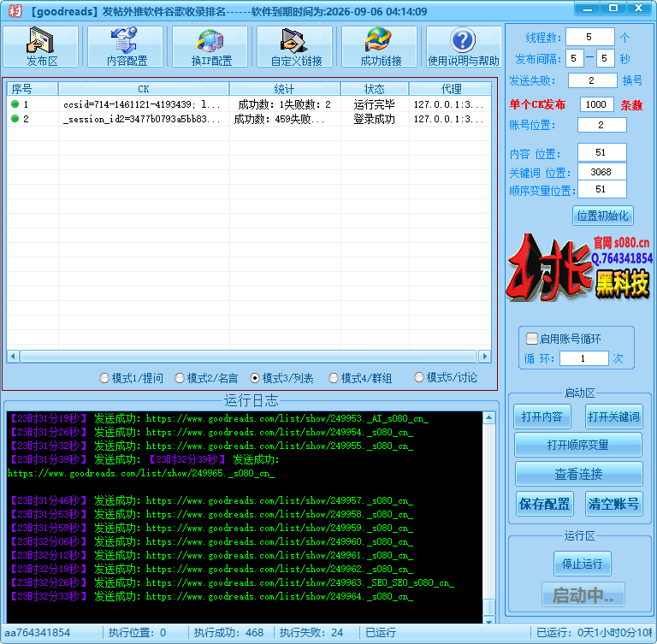The width and height of the screenshot is (657, 644).
Task: Click 位置初始化 button
Action: 602,216
